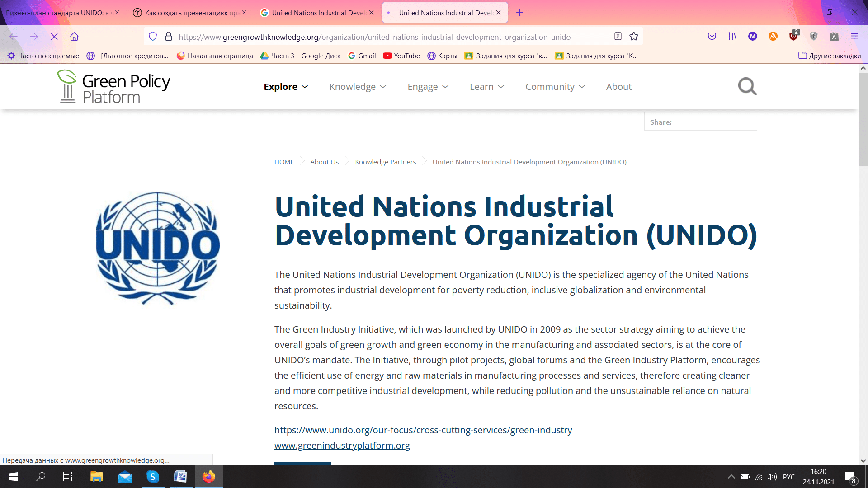Open Windows Start menu
868x488 pixels.
click(14, 477)
